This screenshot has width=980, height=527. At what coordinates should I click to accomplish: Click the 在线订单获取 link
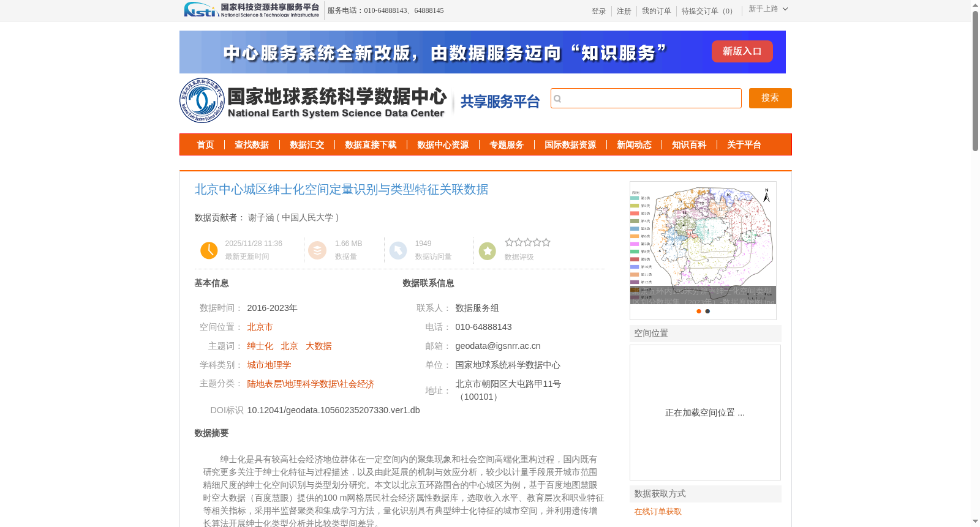658,512
